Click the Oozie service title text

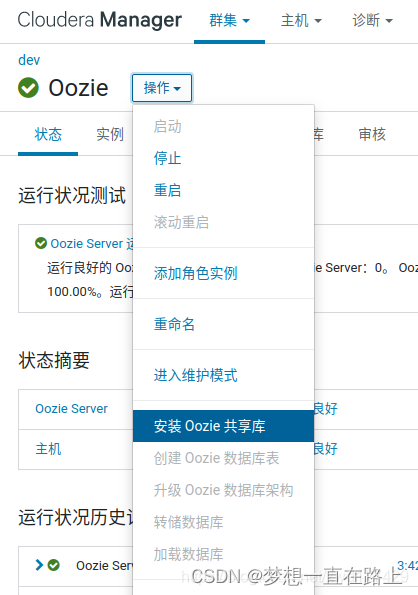(79, 88)
